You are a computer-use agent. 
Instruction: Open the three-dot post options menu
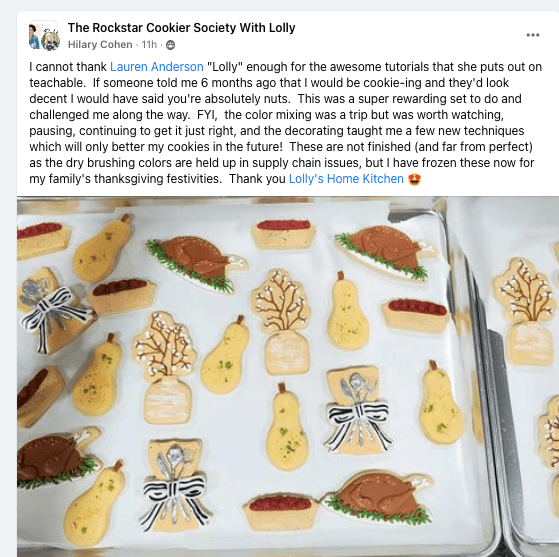533,35
